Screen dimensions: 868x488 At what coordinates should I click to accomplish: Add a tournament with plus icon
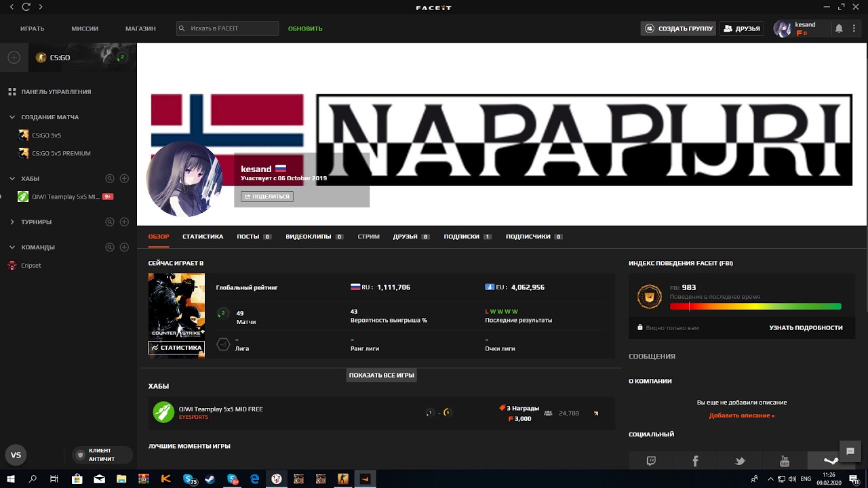(124, 222)
